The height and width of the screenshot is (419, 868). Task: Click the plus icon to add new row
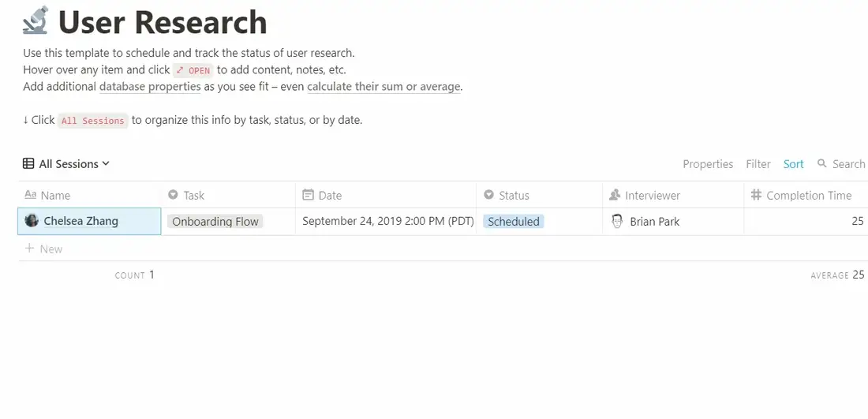[x=30, y=249]
